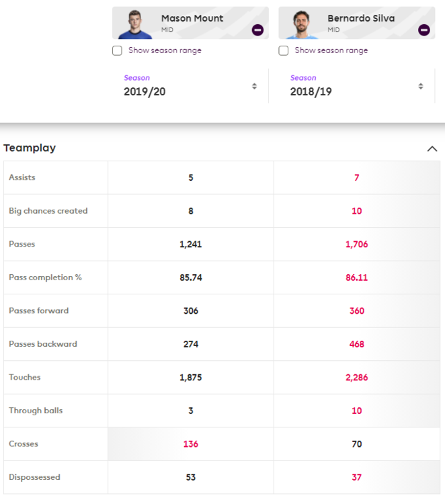This screenshot has height=504, width=445.
Task: Click the Pass completion % row label
Action: click(x=45, y=278)
